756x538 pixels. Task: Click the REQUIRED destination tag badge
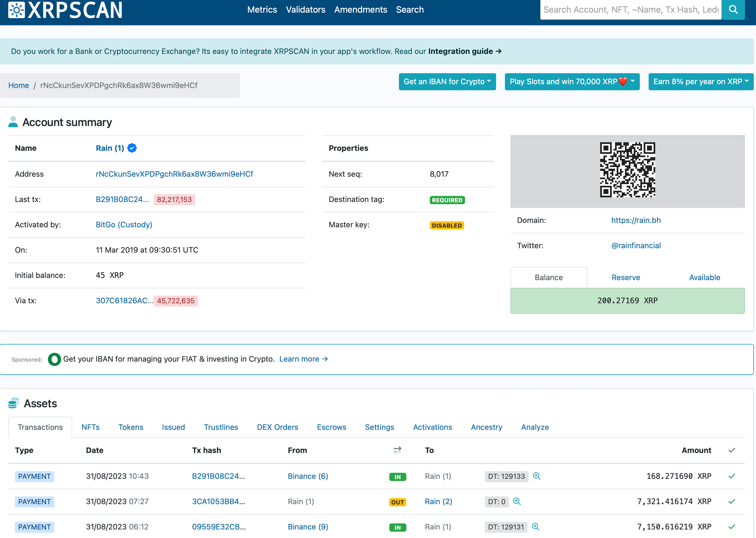[x=447, y=200]
